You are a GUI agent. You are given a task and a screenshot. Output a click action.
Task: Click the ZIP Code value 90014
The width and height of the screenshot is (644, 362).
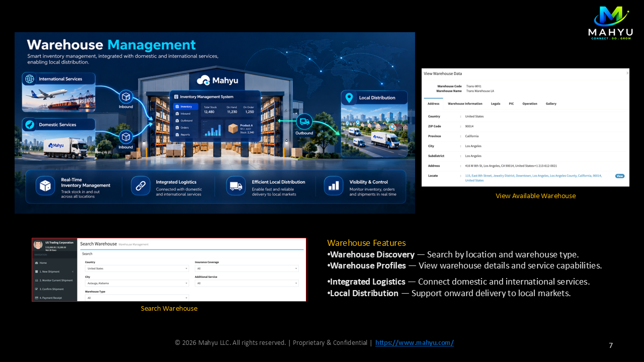coord(469,126)
